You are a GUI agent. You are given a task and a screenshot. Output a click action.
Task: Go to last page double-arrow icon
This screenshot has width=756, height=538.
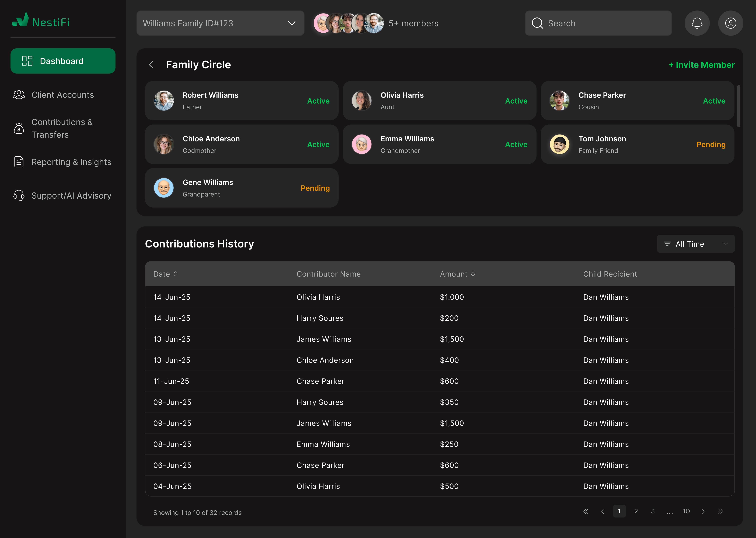(720, 511)
